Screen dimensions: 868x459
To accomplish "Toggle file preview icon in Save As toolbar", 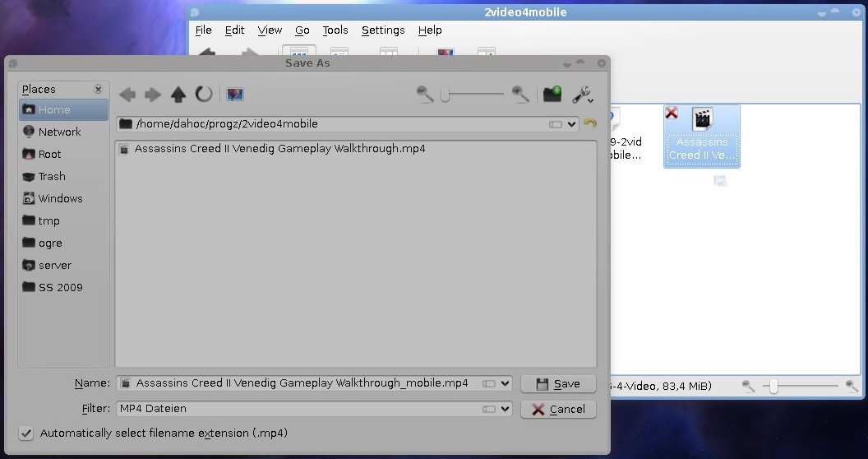I will pyautogui.click(x=235, y=94).
